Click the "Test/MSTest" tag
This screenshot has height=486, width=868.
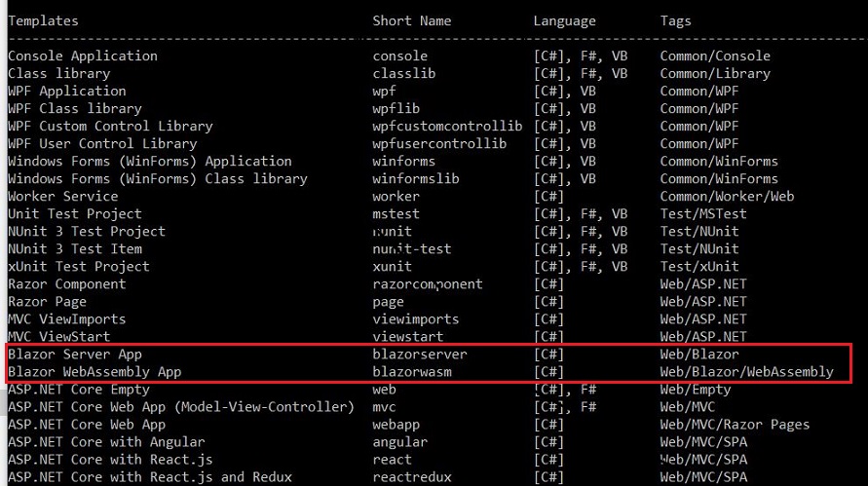point(703,214)
